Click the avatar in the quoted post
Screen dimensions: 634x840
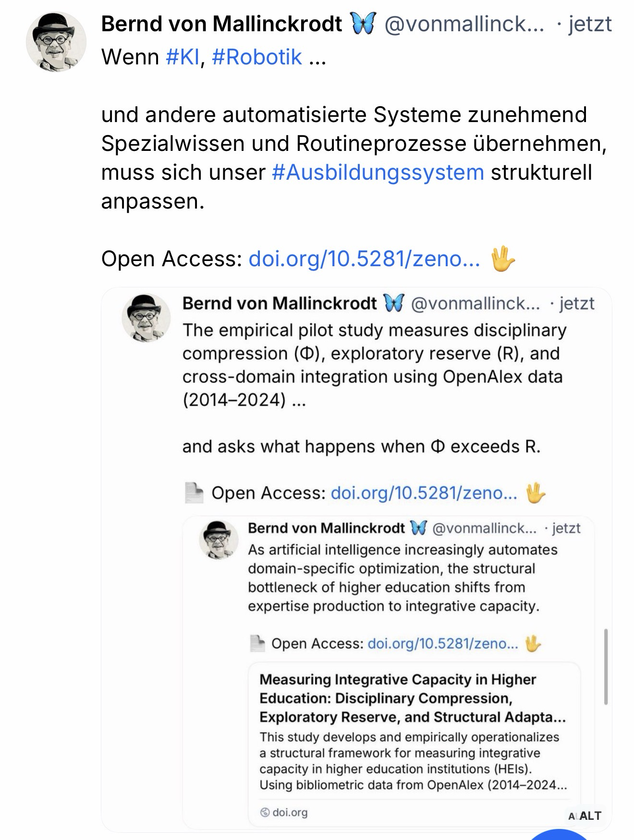(146, 318)
